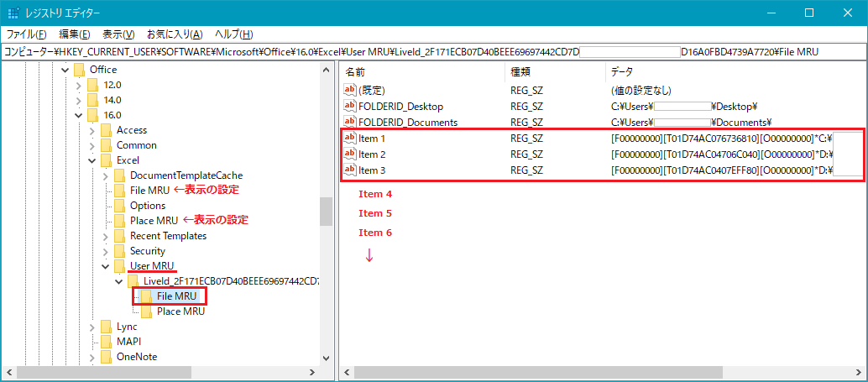Click the tree pane vertical scrollbar thumb

click(x=326, y=212)
